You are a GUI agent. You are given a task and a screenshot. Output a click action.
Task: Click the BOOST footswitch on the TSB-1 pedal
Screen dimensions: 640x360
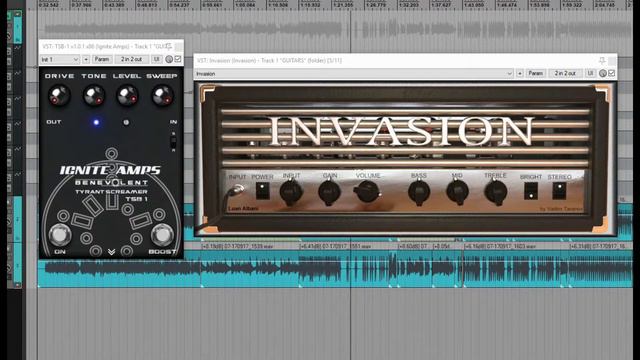click(x=162, y=235)
